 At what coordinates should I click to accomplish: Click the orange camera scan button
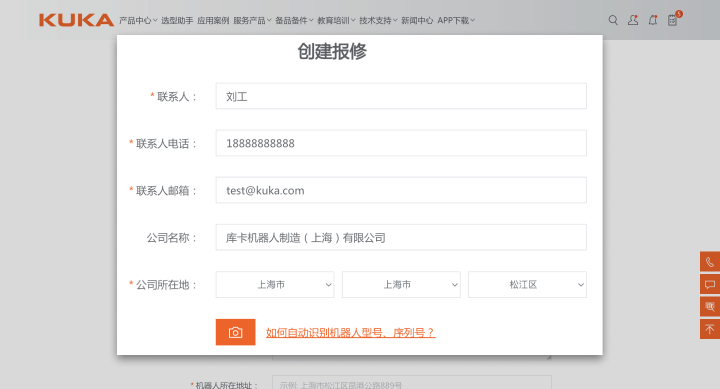click(x=236, y=332)
